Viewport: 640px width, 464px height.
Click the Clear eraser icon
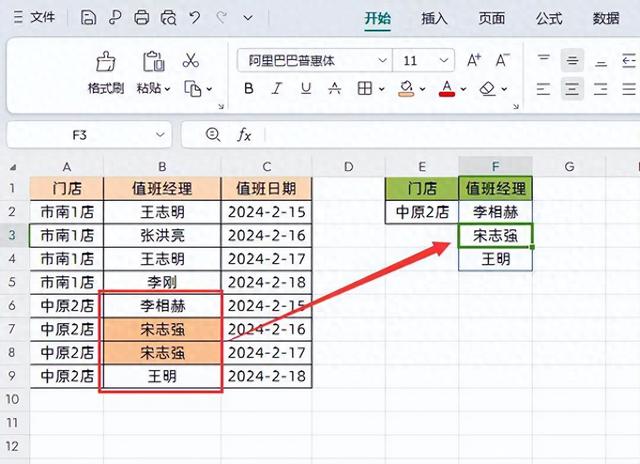pyautogui.click(x=488, y=89)
